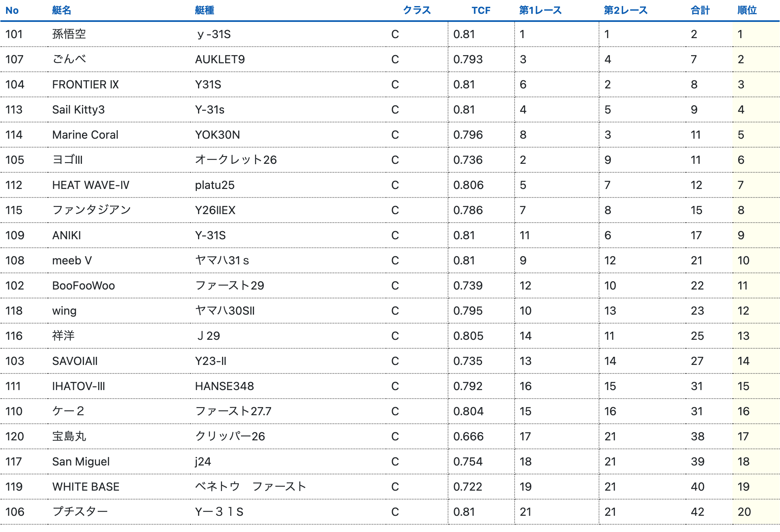Click the San Miguel name cell

pyautogui.click(x=81, y=461)
